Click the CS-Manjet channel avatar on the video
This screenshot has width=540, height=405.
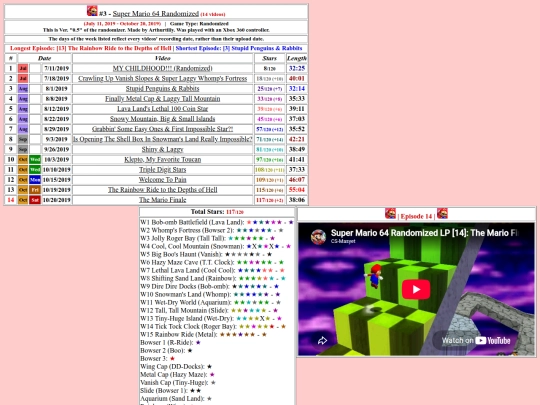(318, 237)
